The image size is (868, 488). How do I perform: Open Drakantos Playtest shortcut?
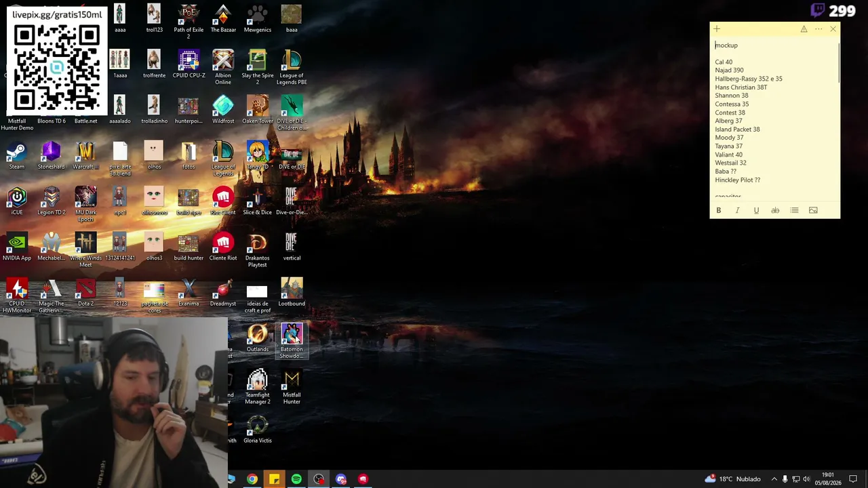pyautogui.click(x=257, y=249)
